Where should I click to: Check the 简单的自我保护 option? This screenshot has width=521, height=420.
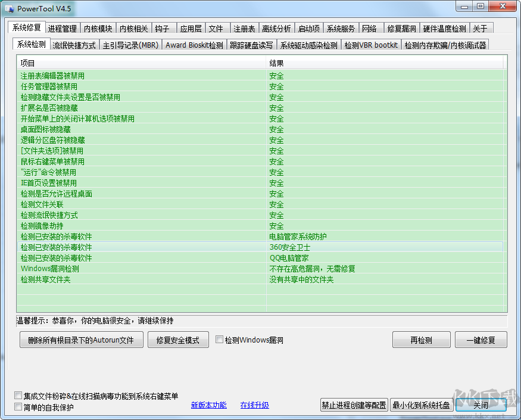18,406
